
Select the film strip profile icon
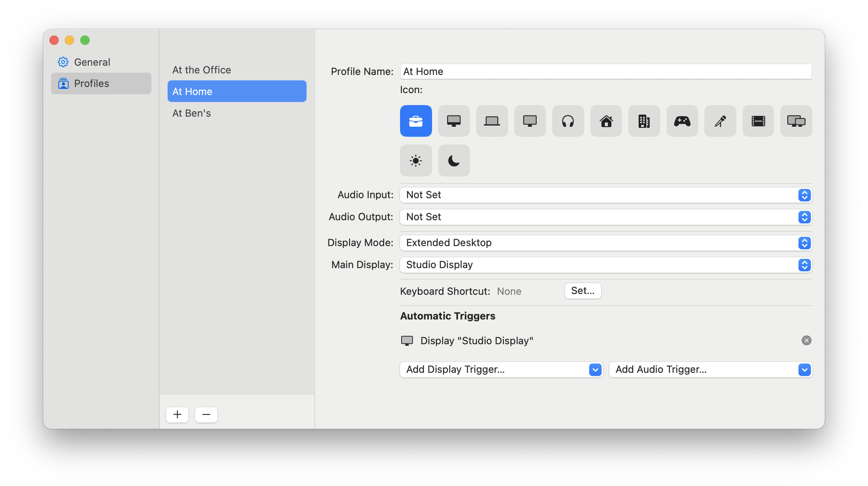[758, 121]
